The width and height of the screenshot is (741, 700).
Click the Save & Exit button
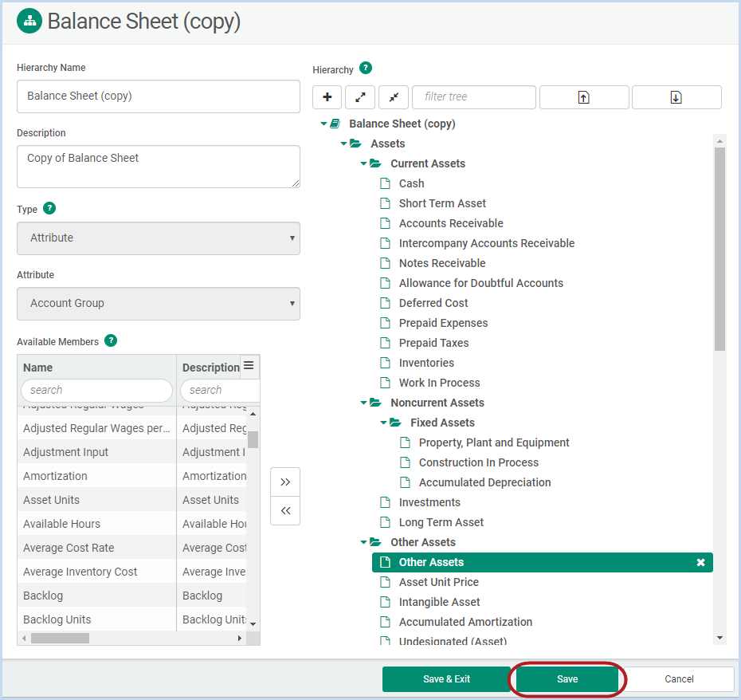pos(446,679)
